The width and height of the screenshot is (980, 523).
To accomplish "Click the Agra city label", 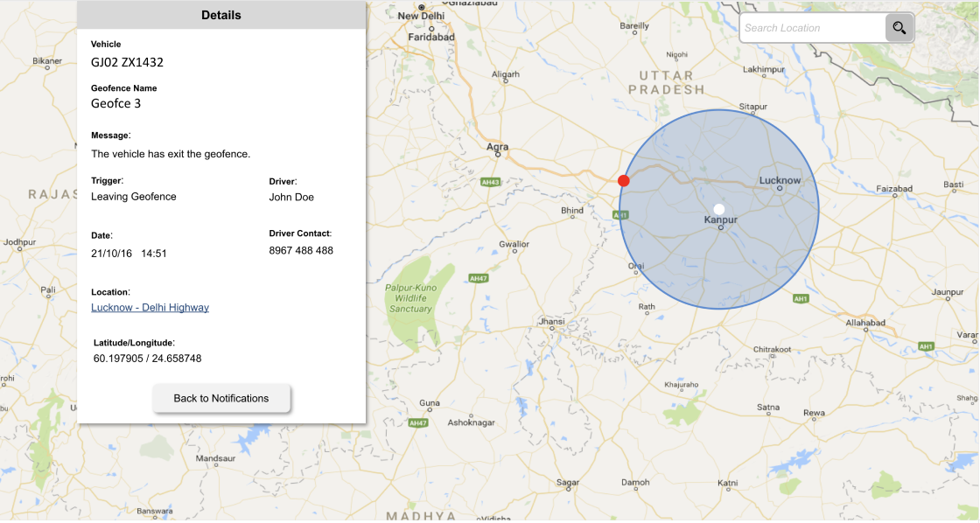I will (498, 145).
